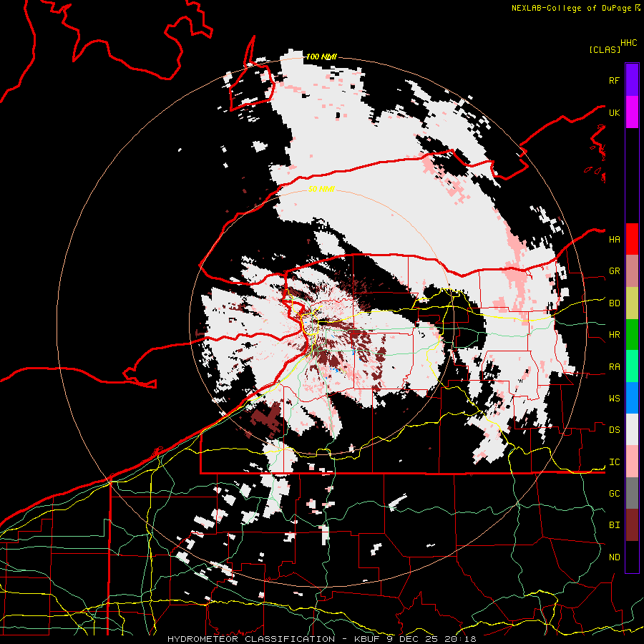This screenshot has height=644, width=644.
Task: Pick the RA light green swatch
Action: [632, 366]
